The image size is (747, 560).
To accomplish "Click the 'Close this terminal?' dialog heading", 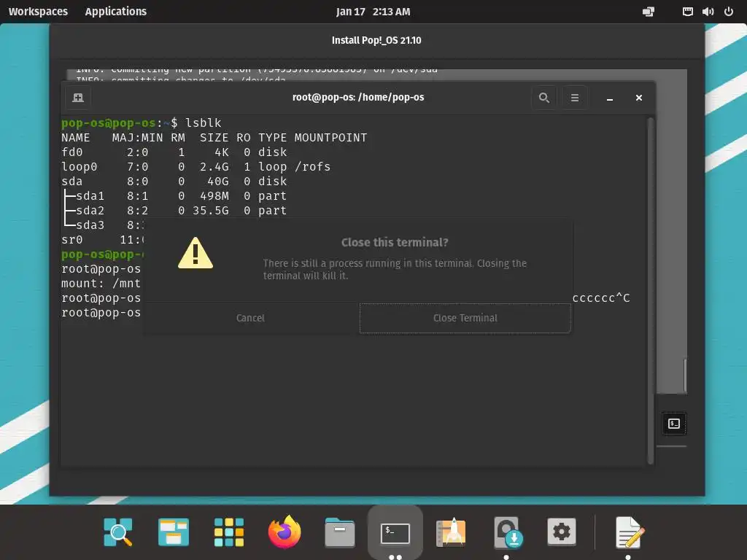I will pos(395,242).
